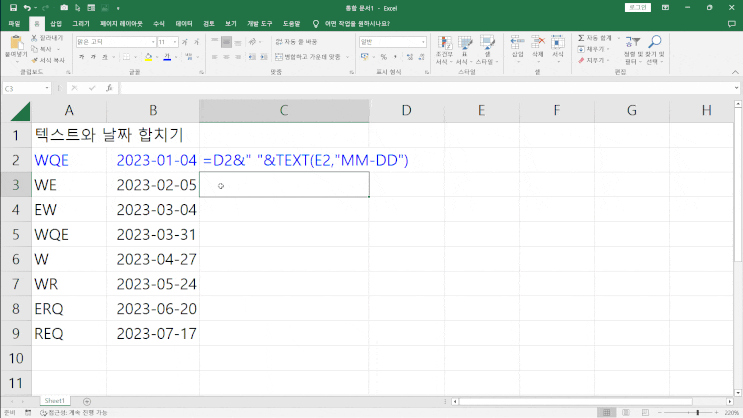Viewport: 743px width, 418px height.
Task: Add a new sheet with plus icon
Action: pyautogui.click(x=87, y=401)
